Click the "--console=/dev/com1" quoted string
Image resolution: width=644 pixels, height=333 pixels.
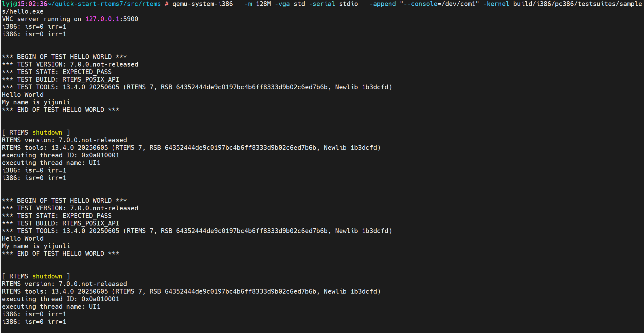click(x=439, y=4)
